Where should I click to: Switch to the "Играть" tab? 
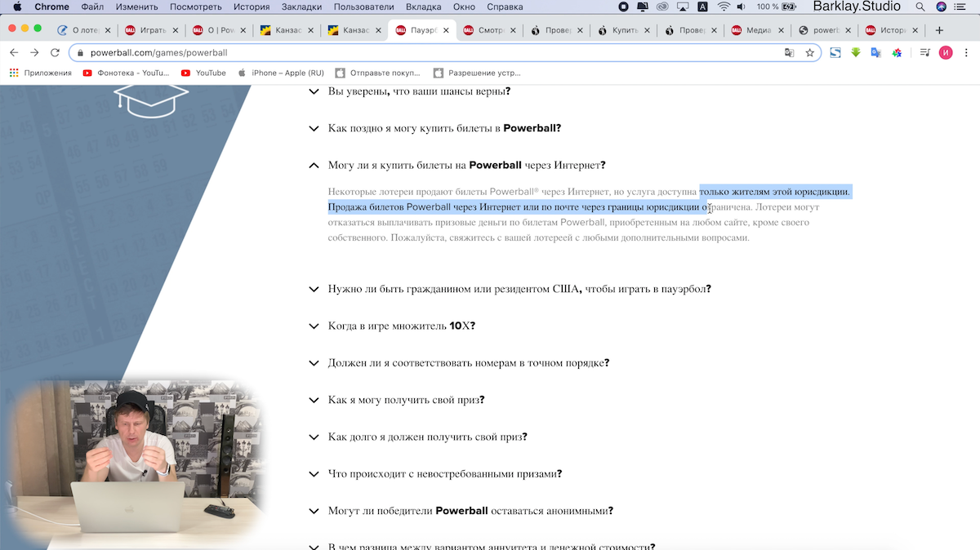pos(152,30)
